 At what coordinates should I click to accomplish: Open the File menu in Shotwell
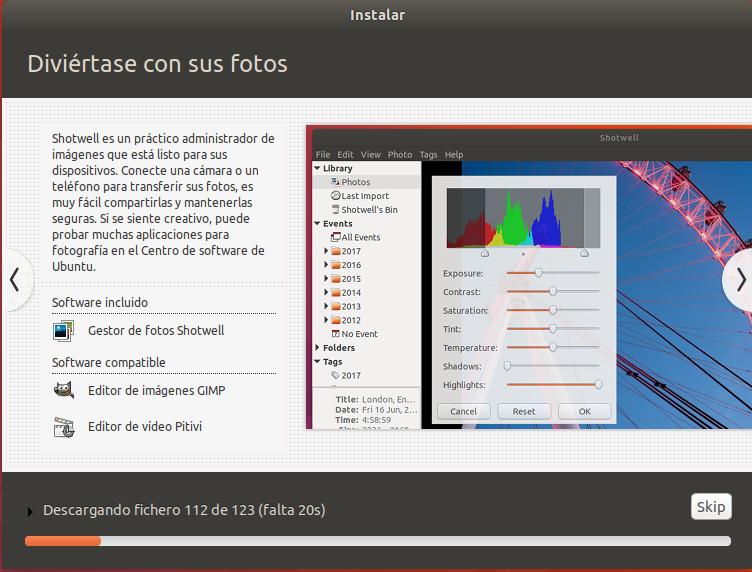pos(323,154)
